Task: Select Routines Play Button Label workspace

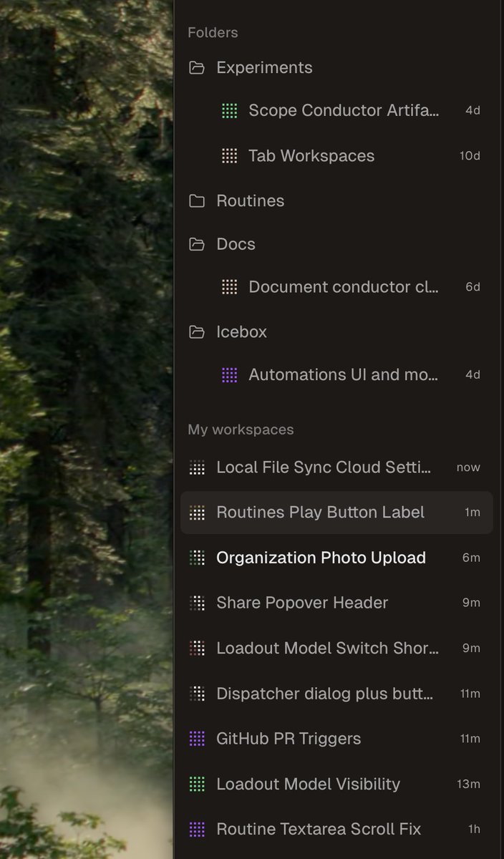Action: pyautogui.click(x=336, y=513)
